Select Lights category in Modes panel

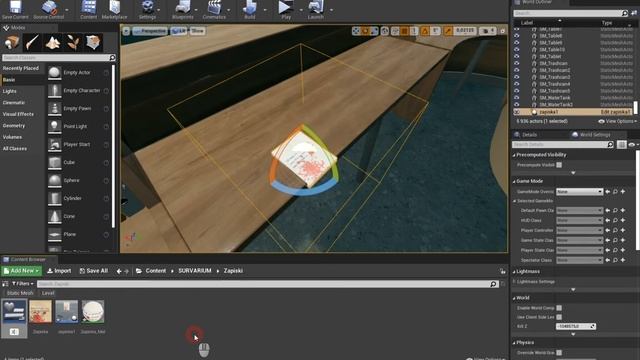pyautogui.click(x=10, y=91)
